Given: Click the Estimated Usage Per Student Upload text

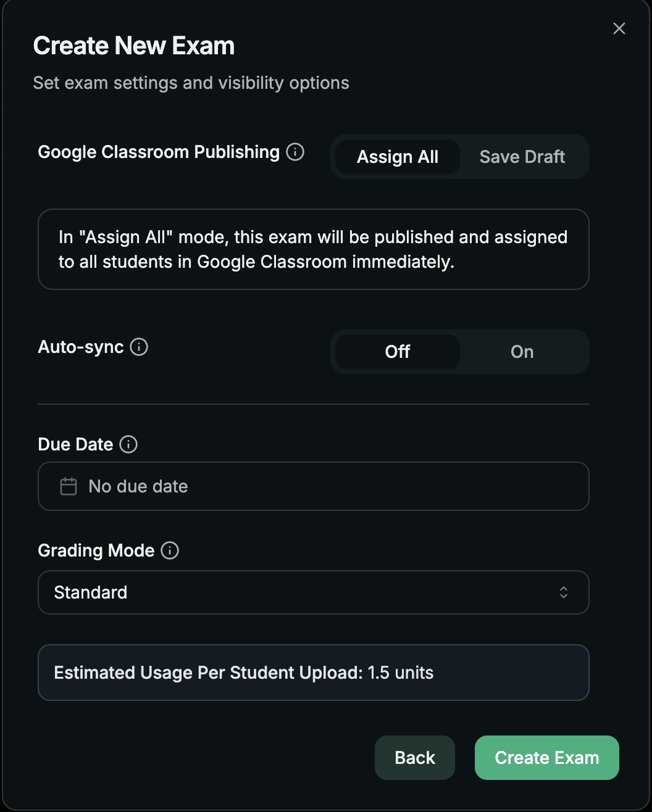Looking at the screenshot, I should point(244,673).
